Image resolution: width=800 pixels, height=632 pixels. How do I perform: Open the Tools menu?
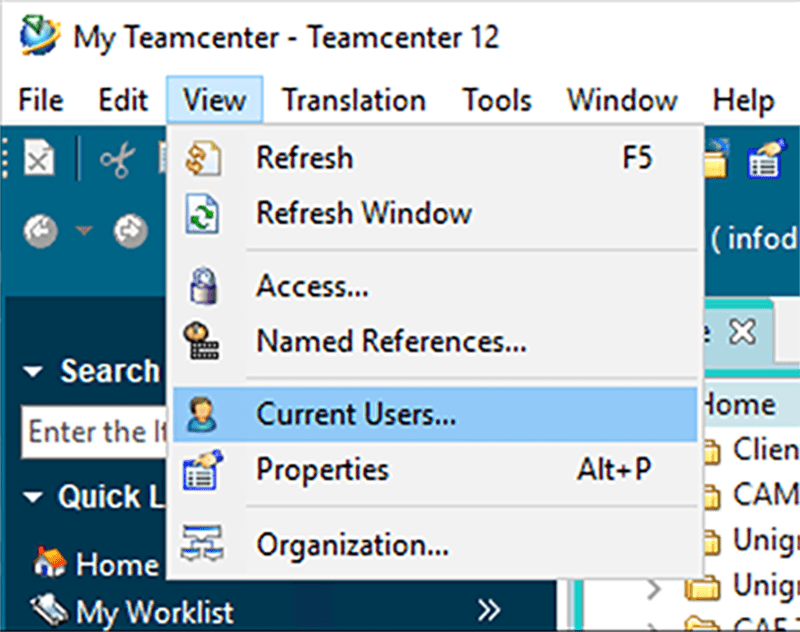pyautogui.click(x=497, y=100)
